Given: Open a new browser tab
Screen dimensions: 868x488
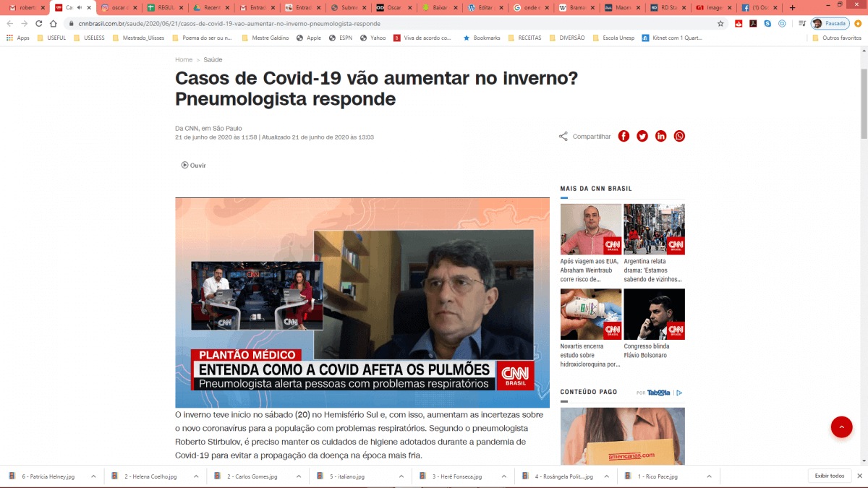Looking at the screenshot, I should tap(793, 8).
